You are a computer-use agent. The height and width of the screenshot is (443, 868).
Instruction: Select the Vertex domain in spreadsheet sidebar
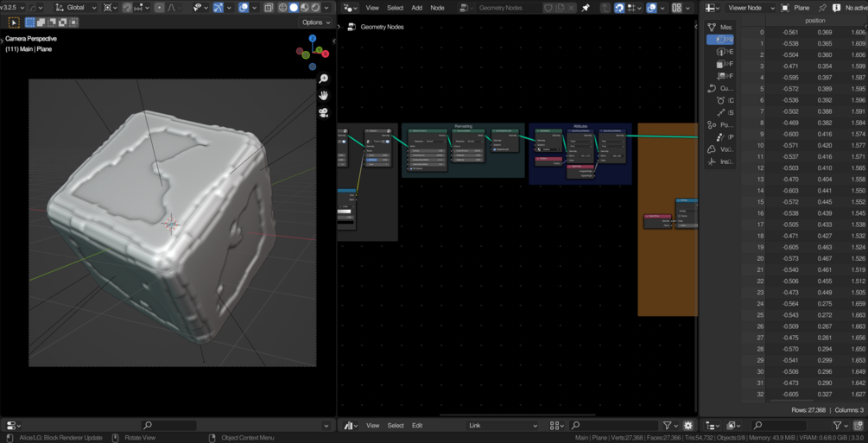721,39
